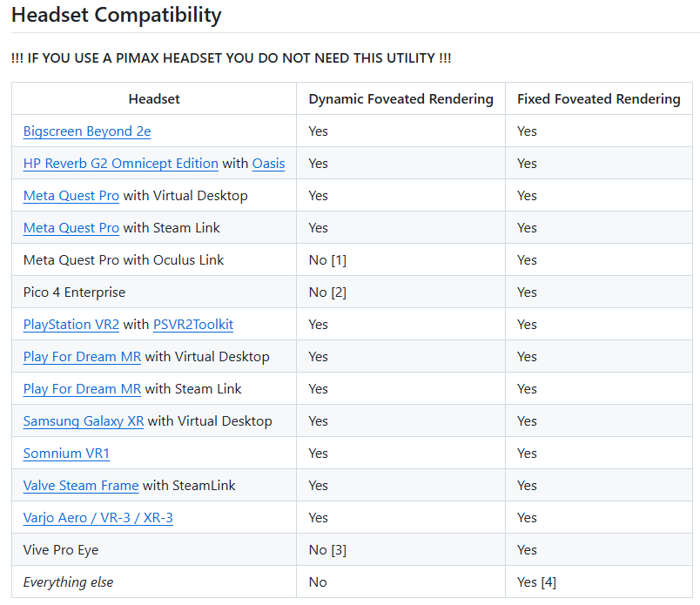Open HP Reverb G2 Omnicept Edition link
Image resolution: width=700 pixels, height=605 pixels.
(x=121, y=164)
